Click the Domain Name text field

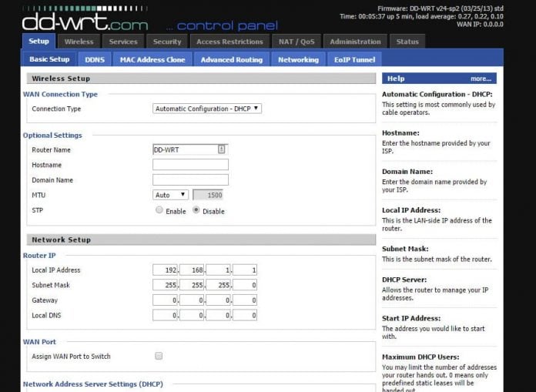(190, 180)
